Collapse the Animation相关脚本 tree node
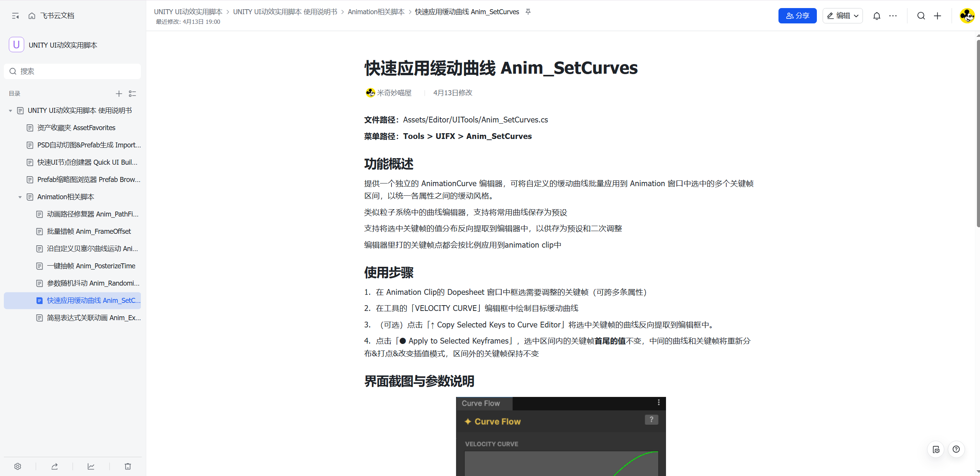980x476 pixels. (x=20, y=197)
